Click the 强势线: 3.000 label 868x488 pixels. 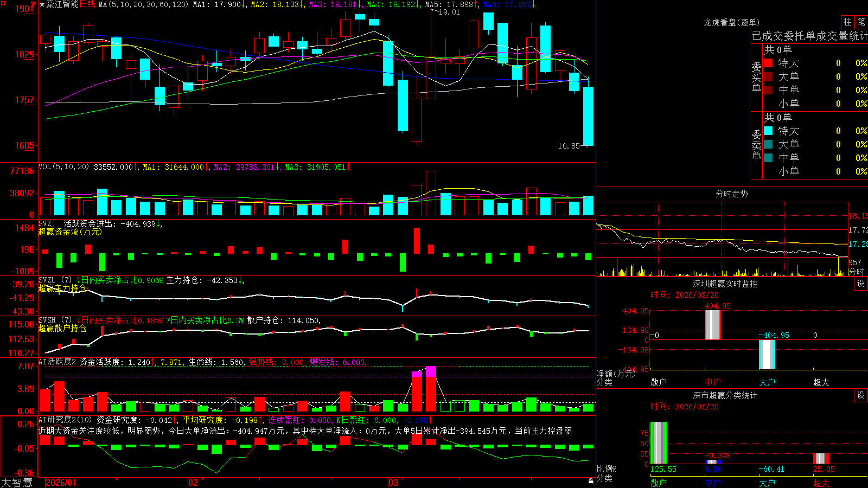click(277, 362)
